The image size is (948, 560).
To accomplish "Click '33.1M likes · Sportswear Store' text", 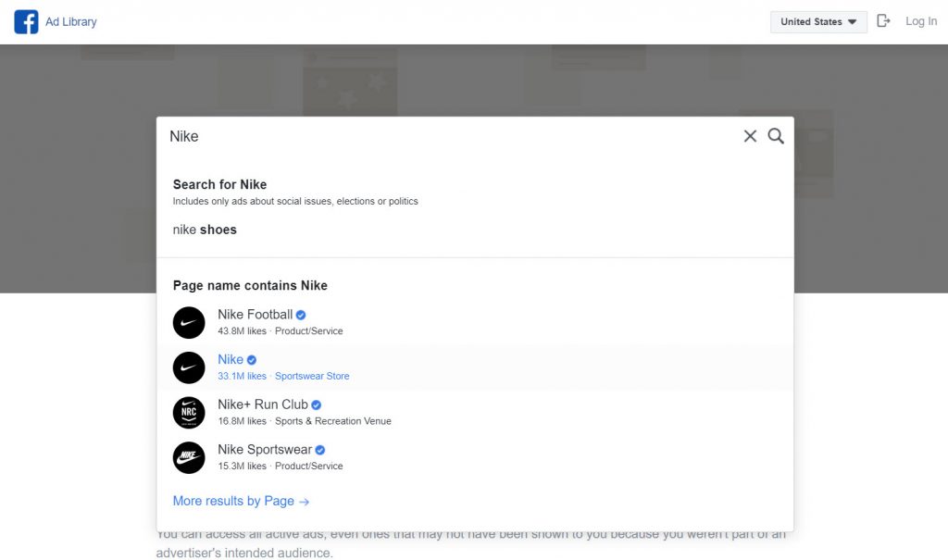I will click(283, 376).
